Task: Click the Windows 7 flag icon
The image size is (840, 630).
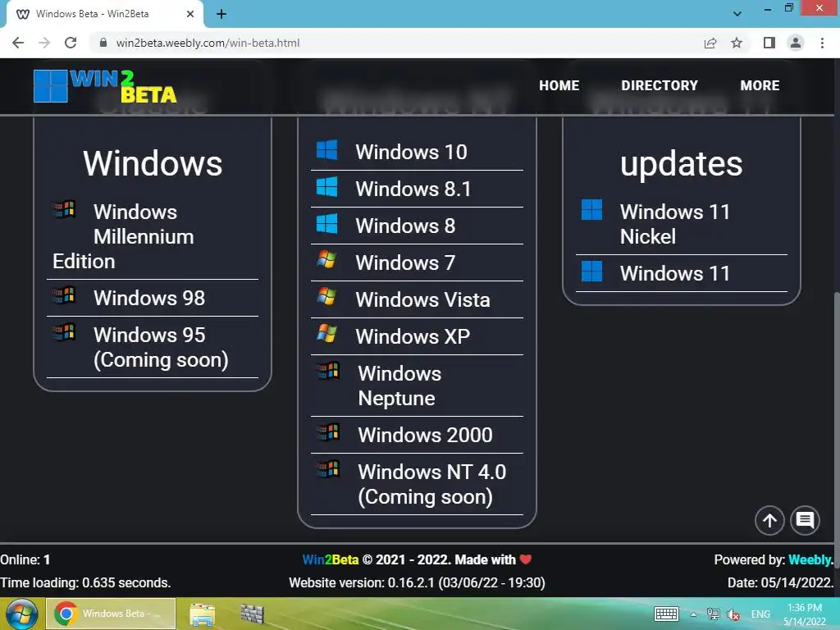Action: coord(326,260)
